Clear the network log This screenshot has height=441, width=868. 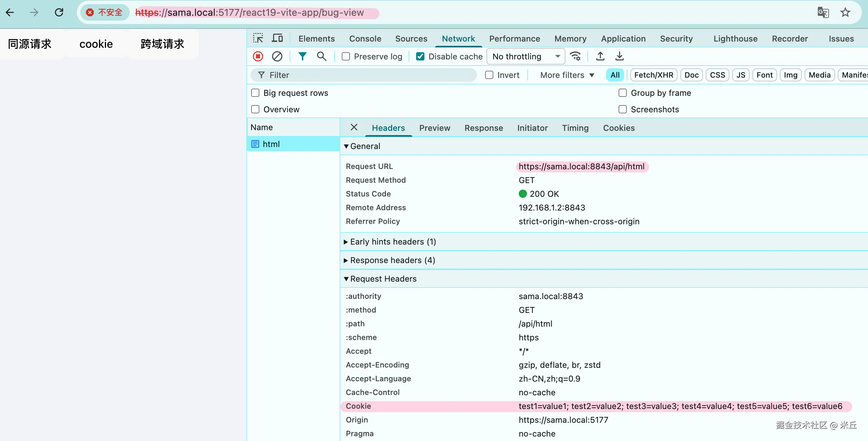click(x=277, y=56)
